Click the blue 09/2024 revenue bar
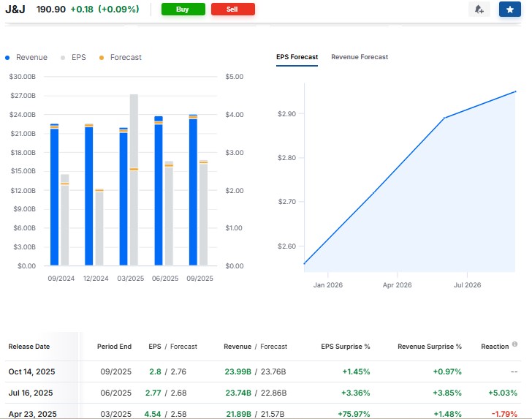Image resolution: width=532 pixels, height=419 pixels. tap(54, 197)
